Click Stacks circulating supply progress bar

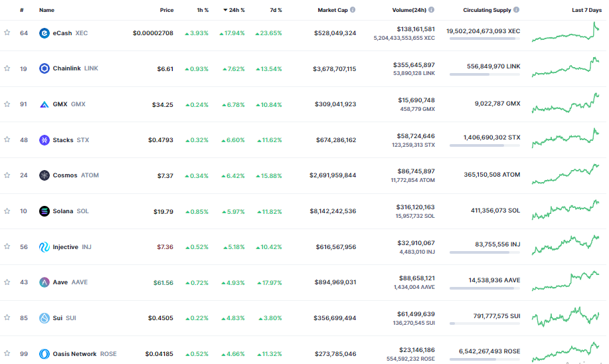(485, 145)
